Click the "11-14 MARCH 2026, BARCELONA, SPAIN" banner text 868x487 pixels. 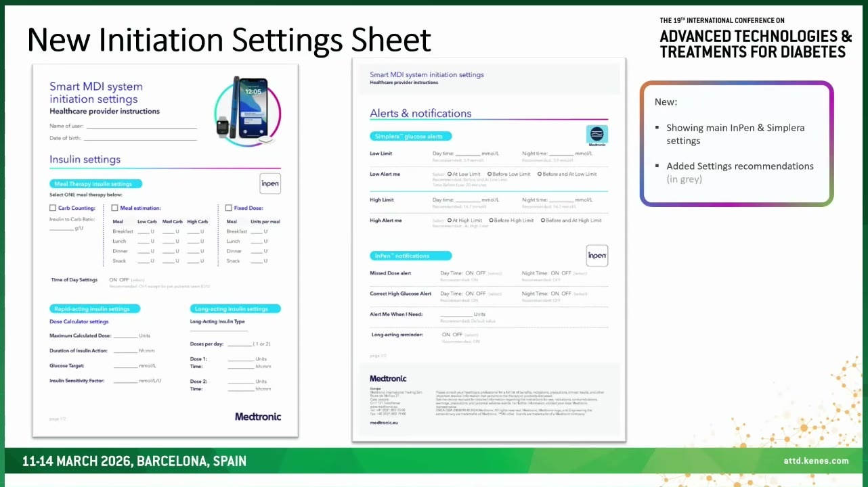click(134, 462)
